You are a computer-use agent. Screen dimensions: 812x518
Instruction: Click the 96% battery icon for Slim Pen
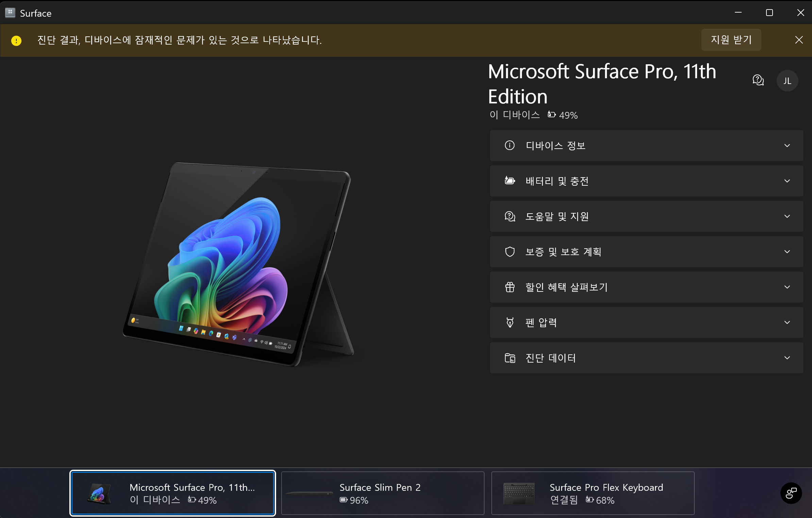[x=343, y=500]
